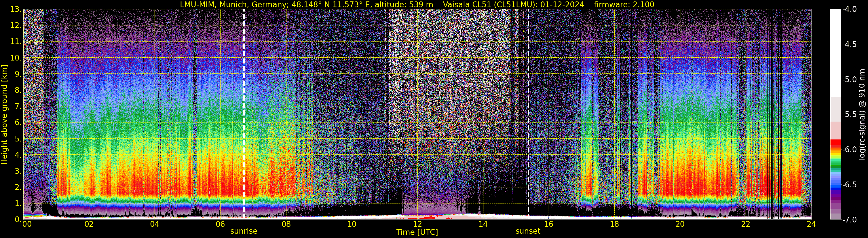Click the '-4.0' colorbar tick label

[850, 9]
